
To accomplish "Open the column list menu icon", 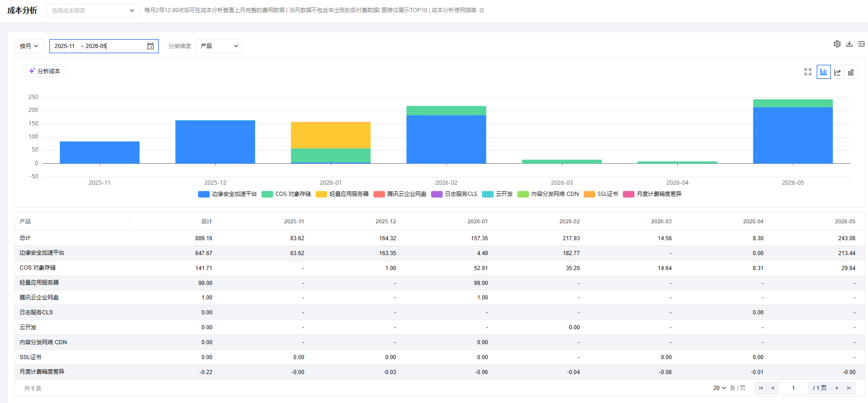I will point(861,44).
